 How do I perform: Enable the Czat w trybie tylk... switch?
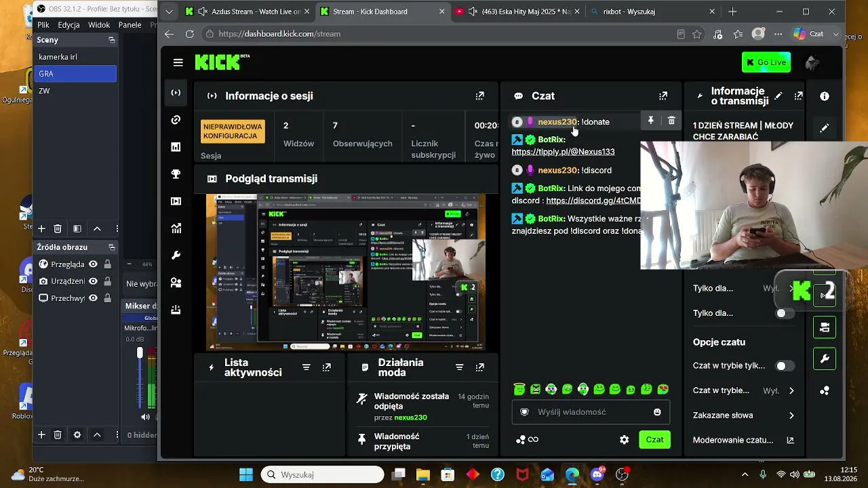coord(785,366)
